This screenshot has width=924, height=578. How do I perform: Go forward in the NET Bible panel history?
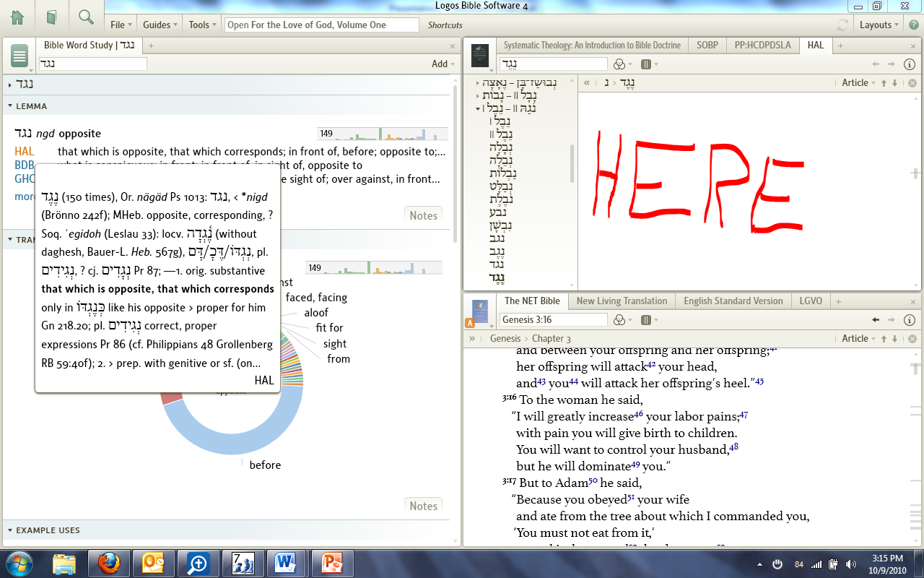893,319
